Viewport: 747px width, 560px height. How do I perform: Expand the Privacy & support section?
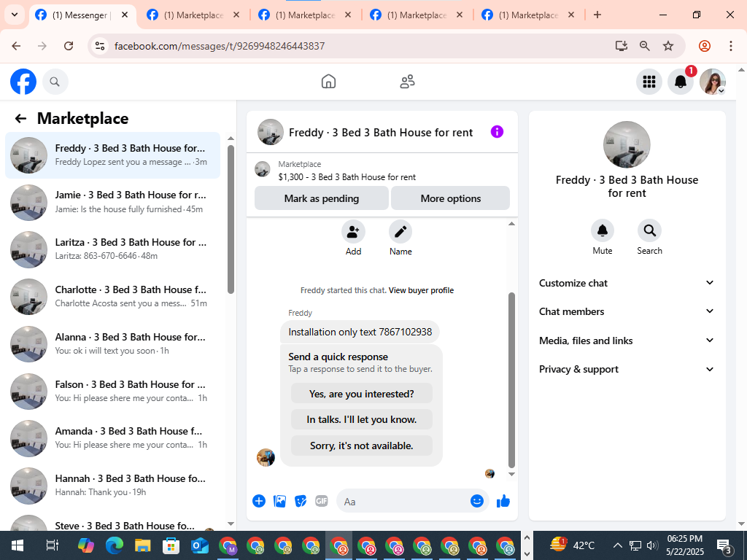coord(627,369)
